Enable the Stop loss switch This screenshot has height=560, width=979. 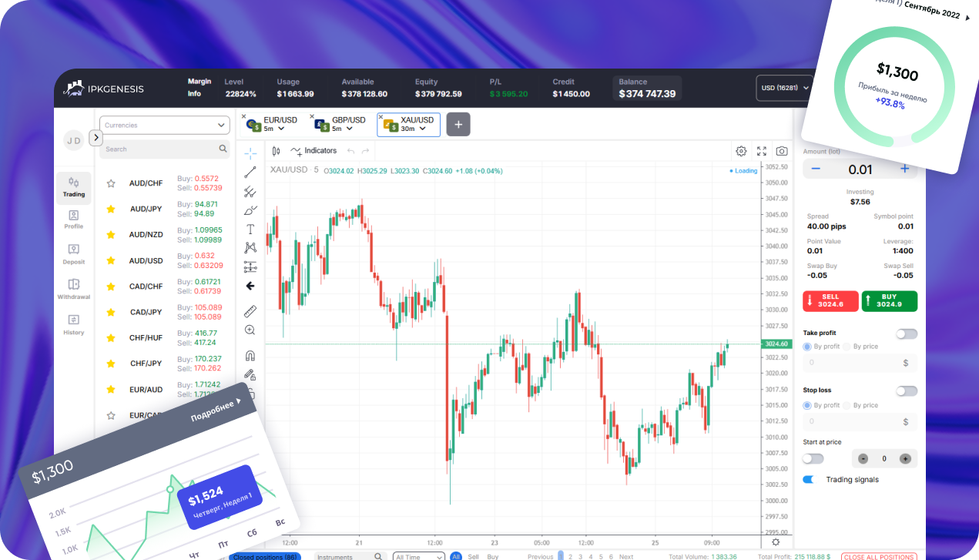(x=907, y=391)
